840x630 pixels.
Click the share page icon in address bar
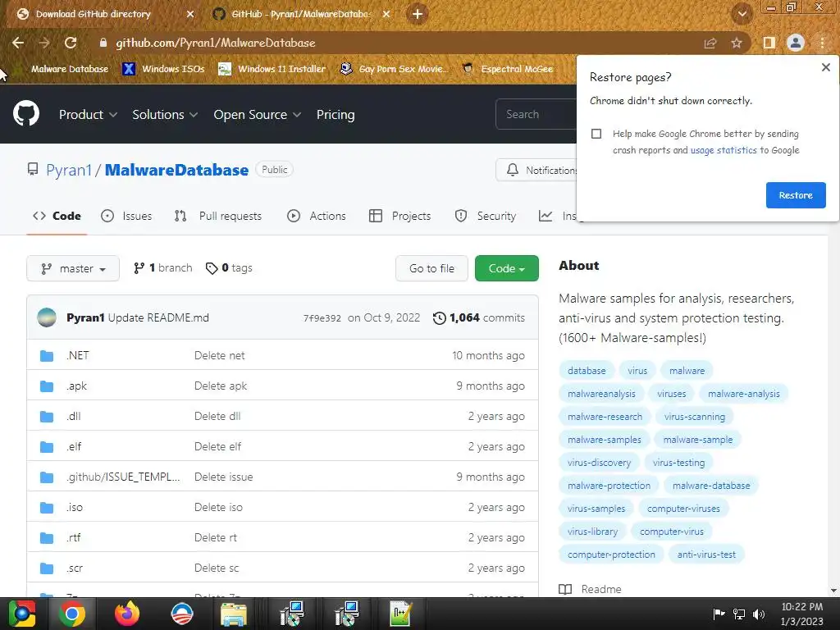click(710, 43)
